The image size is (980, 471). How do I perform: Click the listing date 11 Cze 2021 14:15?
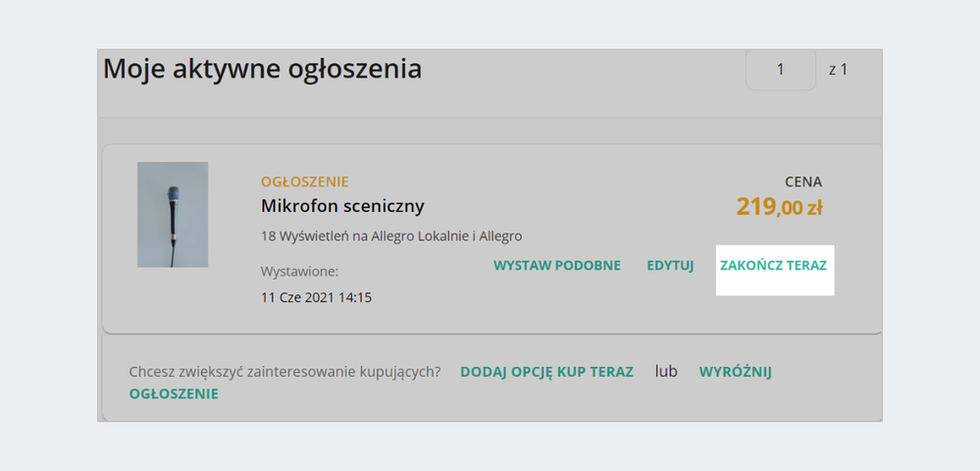pos(316,297)
